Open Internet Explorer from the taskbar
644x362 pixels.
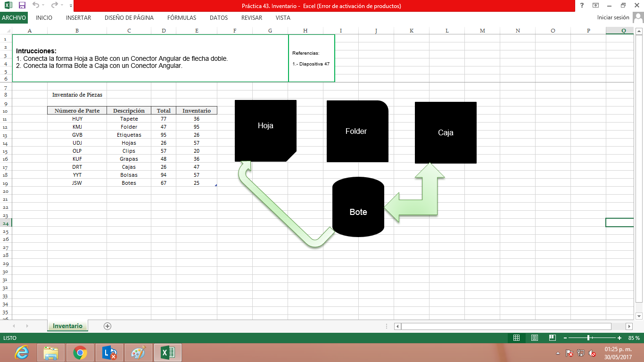(21, 353)
